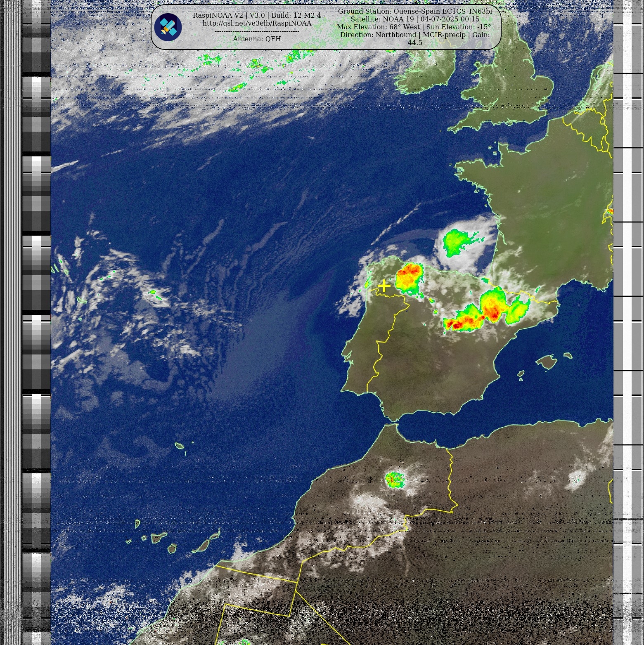Image resolution: width=644 pixels, height=645 pixels.
Task: Open the http://qsl.net/ve3elb/RaspiNOAA URL text
Action: pos(257,23)
